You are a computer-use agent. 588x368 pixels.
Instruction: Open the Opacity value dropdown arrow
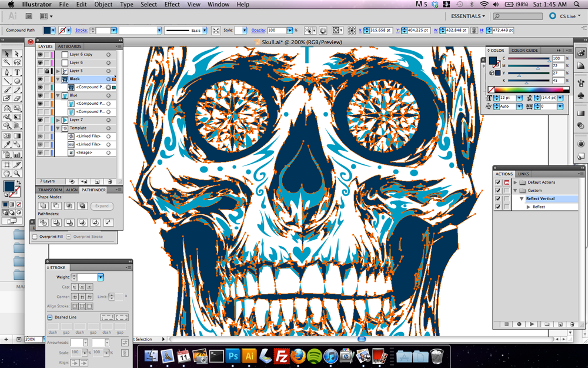290,31
